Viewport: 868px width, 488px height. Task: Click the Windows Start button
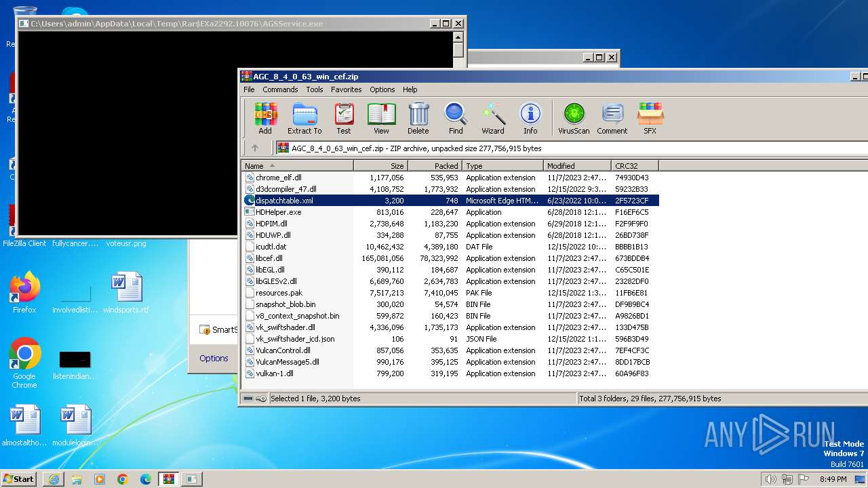coord(19,479)
